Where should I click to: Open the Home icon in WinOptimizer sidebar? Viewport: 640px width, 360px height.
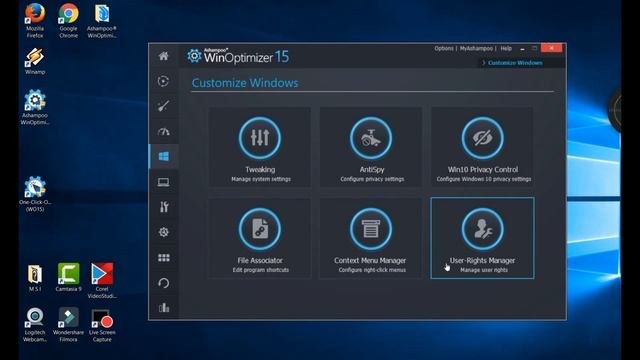(163, 56)
